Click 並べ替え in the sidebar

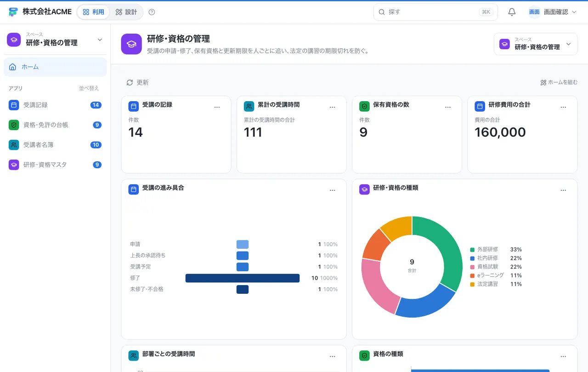coord(89,88)
